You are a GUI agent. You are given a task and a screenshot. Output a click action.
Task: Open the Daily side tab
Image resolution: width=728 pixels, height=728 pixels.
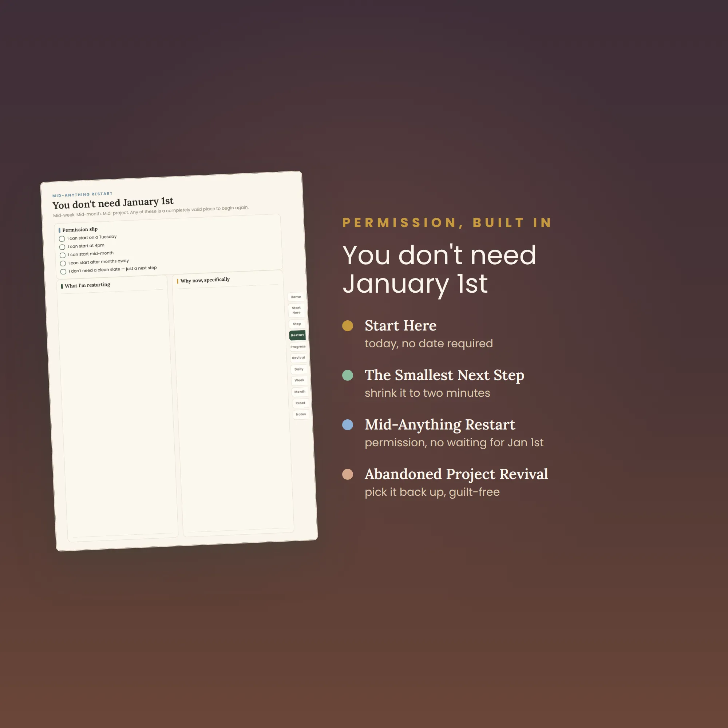tap(299, 369)
